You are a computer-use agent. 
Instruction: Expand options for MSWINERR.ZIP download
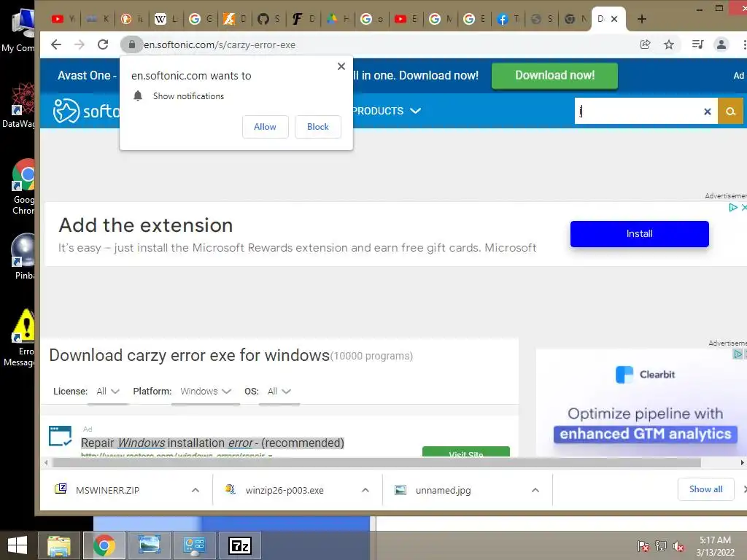click(x=196, y=490)
